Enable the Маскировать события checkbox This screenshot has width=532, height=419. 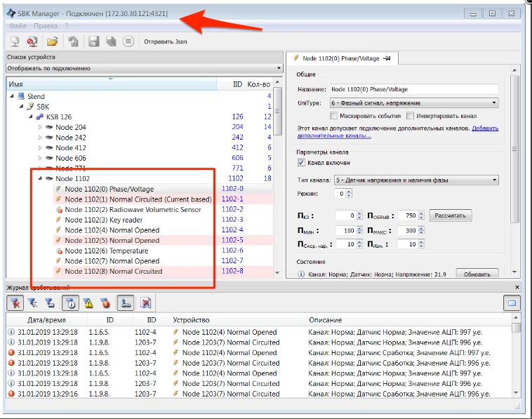pos(334,115)
